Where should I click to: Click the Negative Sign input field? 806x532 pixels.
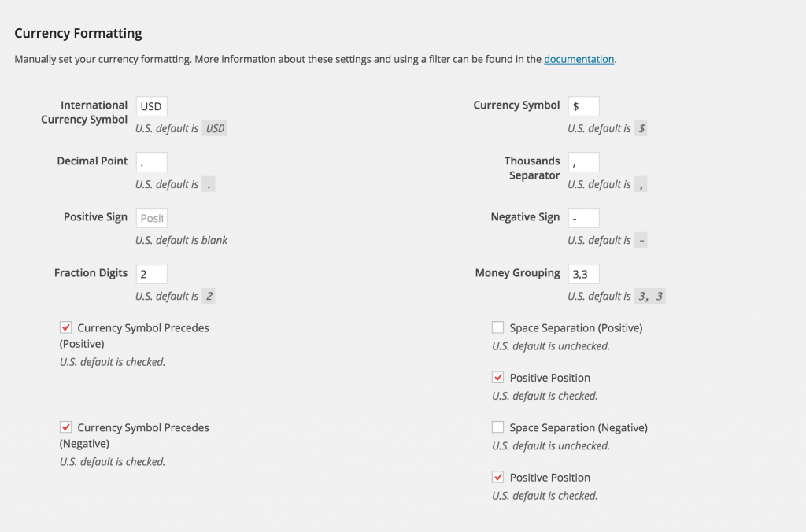click(583, 218)
